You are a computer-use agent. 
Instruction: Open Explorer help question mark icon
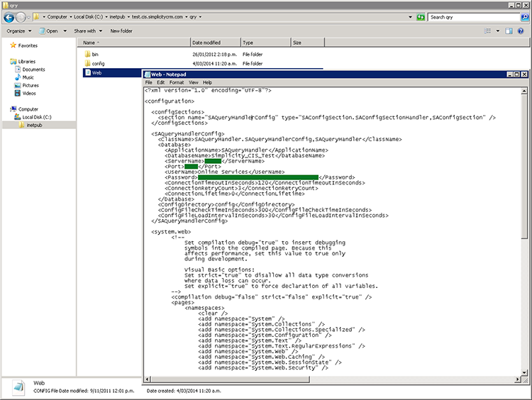tap(521, 31)
